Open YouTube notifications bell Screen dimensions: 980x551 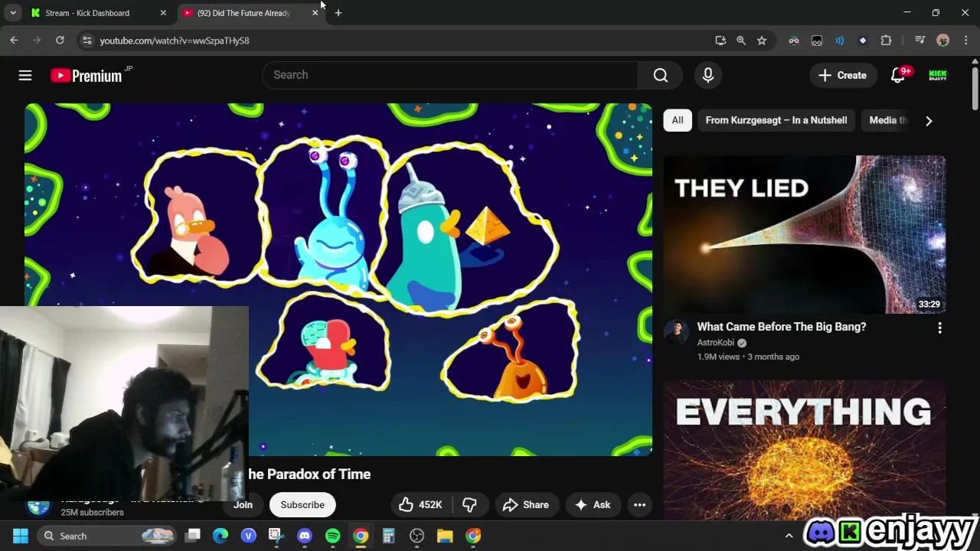click(x=898, y=75)
